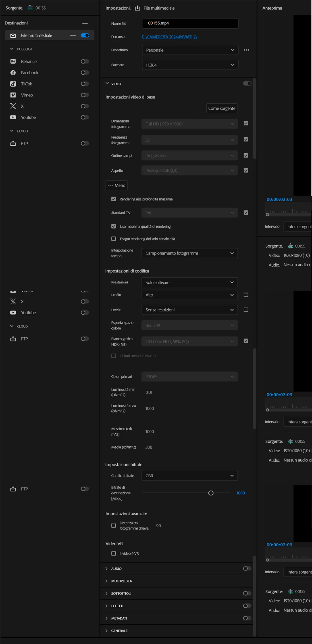Enable the Behance publish toggle
Viewport: 312px width, 644px height.
85,61
